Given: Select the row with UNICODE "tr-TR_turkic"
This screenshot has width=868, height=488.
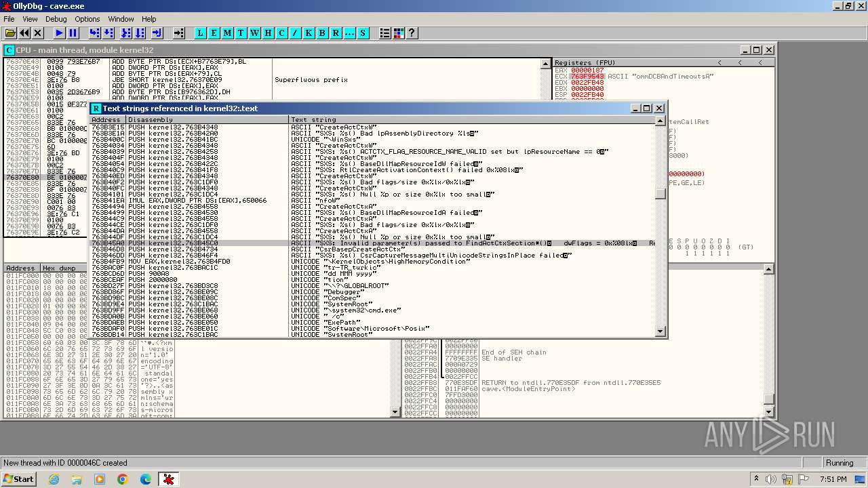Looking at the screenshot, I should (x=372, y=267).
